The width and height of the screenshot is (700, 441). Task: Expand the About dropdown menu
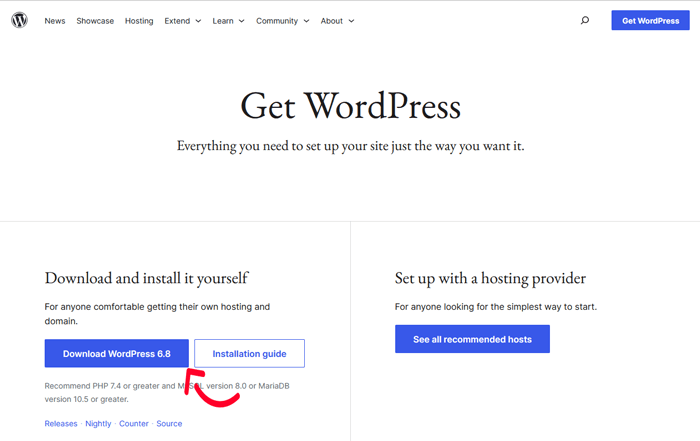point(337,21)
